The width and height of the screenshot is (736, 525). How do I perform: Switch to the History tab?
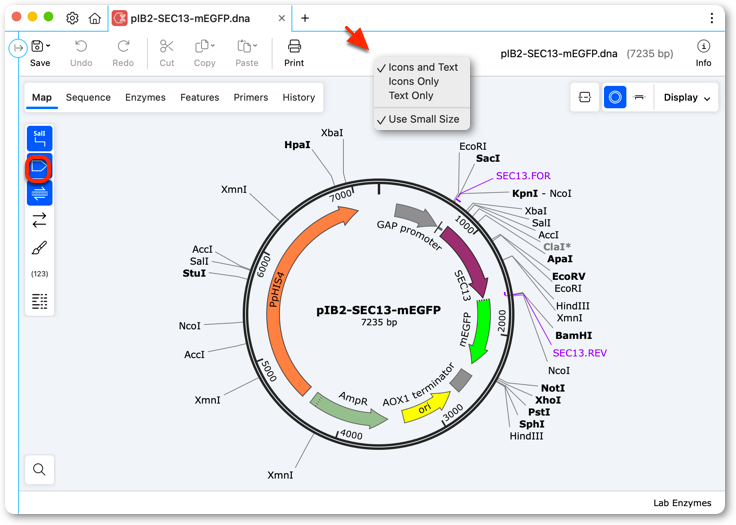(299, 97)
